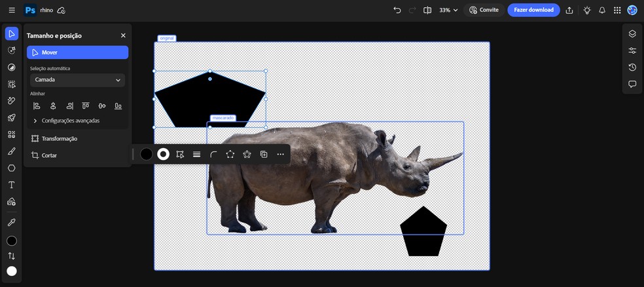Open the Layers panel icon
Image resolution: width=644 pixels, height=287 pixels.
(x=632, y=34)
